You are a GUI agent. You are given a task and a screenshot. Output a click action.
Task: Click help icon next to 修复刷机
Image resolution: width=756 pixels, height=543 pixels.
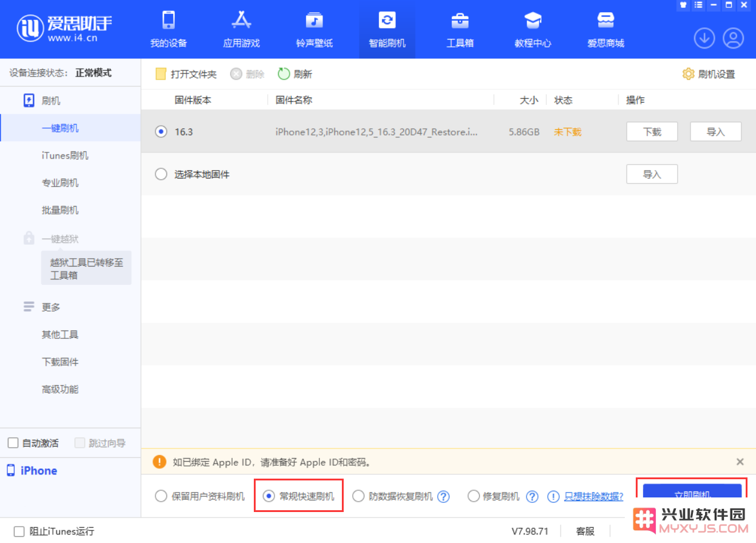[533, 497]
